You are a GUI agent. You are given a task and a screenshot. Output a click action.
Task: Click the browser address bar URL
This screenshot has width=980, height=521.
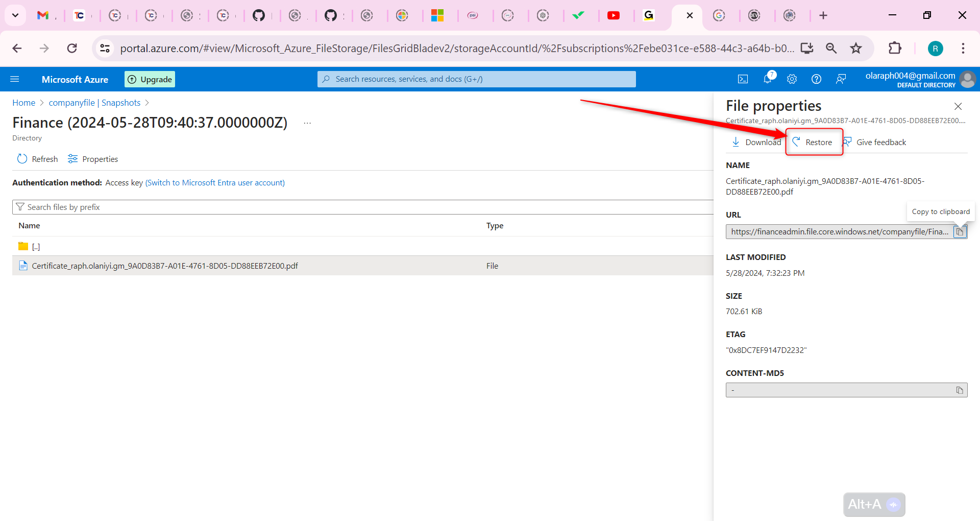pos(457,48)
